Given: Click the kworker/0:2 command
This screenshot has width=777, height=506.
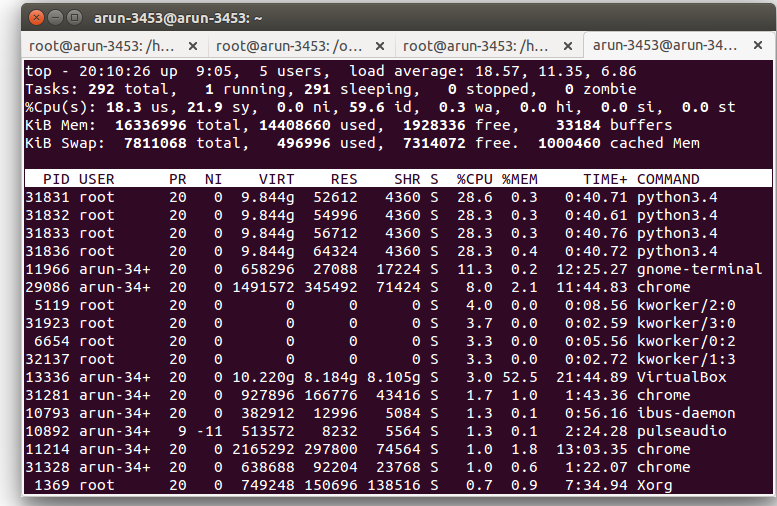Looking at the screenshot, I should (x=686, y=341).
